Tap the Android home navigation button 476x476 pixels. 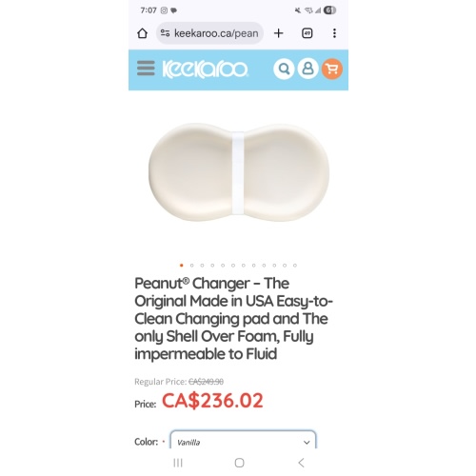(x=239, y=463)
